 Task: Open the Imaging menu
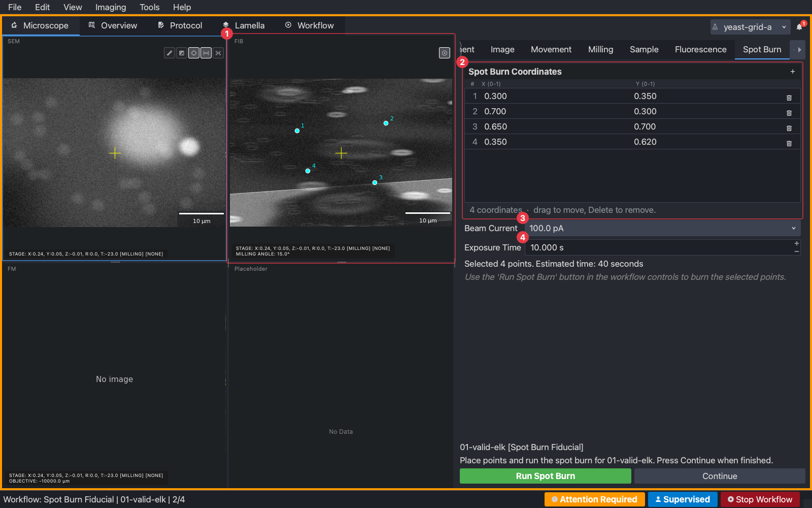tap(111, 7)
